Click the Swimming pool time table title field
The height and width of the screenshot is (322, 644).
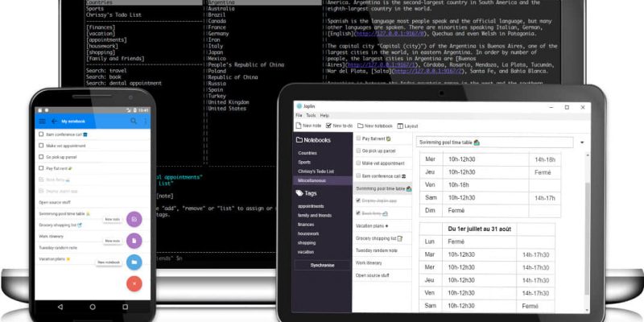pyautogui.click(x=494, y=142)
